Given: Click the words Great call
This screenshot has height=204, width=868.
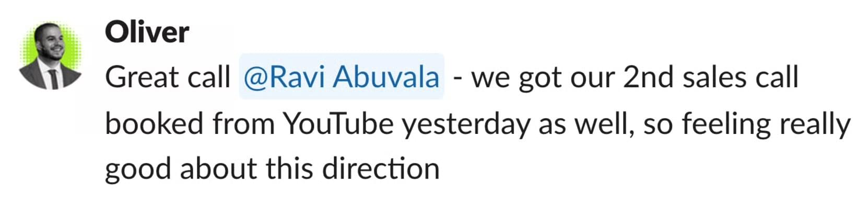Looking at the screenshot, I should pos(168,77).
